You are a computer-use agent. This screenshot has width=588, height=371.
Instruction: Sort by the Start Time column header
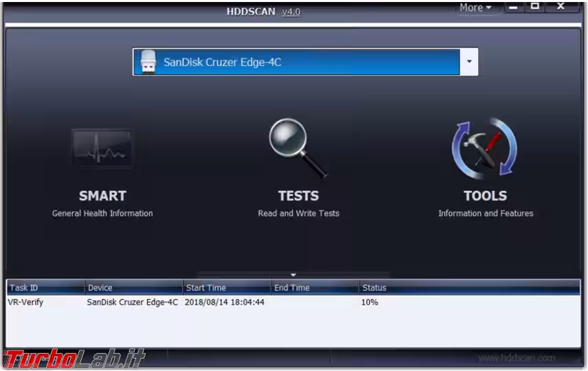click(227, 288)
